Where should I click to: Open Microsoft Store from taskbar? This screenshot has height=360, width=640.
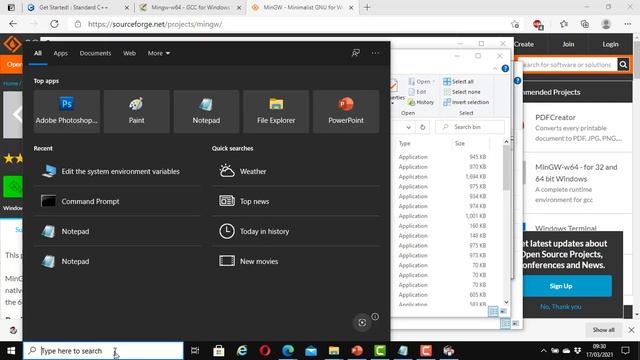pyautogui.click(x=218, y=351)
